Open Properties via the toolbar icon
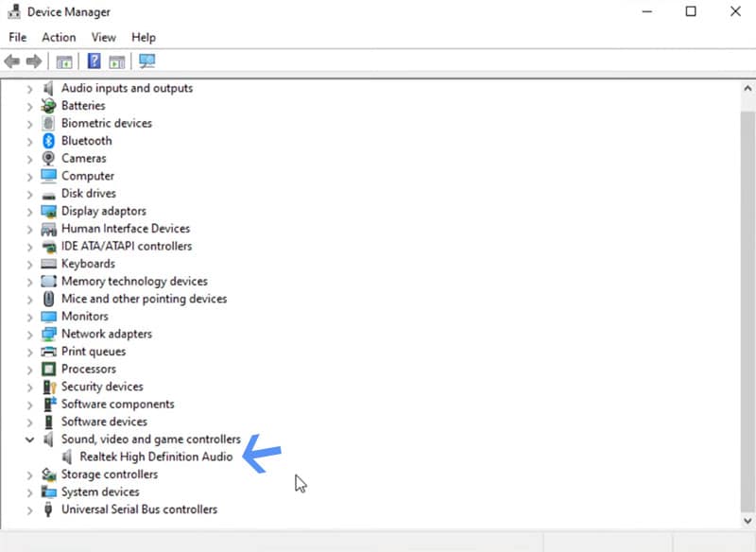Screen dimensions: 756x552 pos(115,60)
